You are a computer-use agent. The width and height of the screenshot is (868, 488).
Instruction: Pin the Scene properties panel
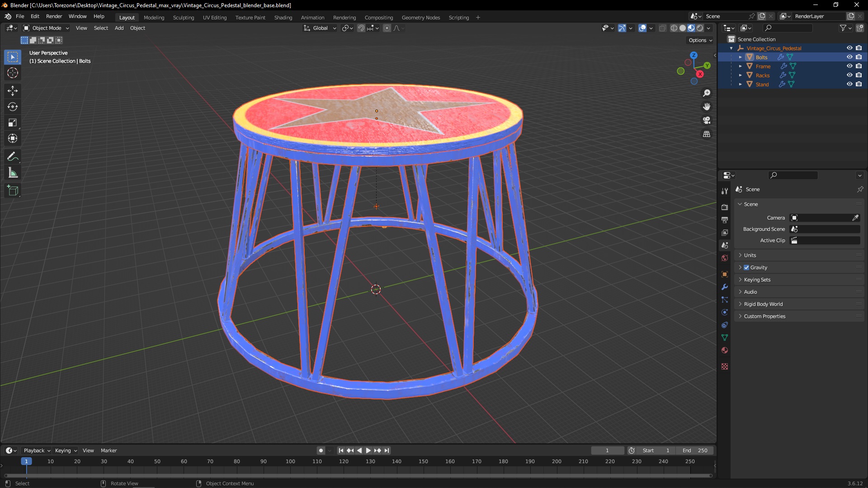click(860, 189)
